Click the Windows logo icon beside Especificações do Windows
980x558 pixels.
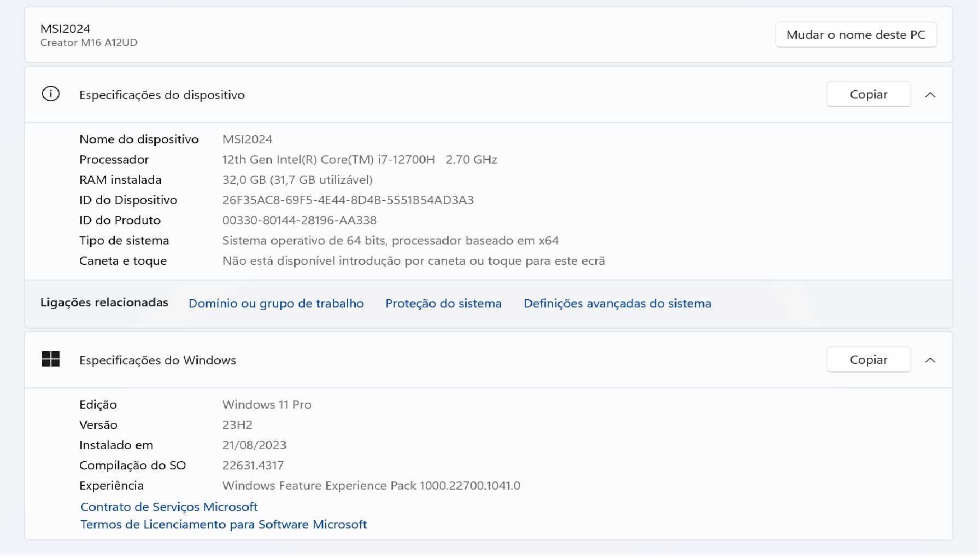click(51, 359)
